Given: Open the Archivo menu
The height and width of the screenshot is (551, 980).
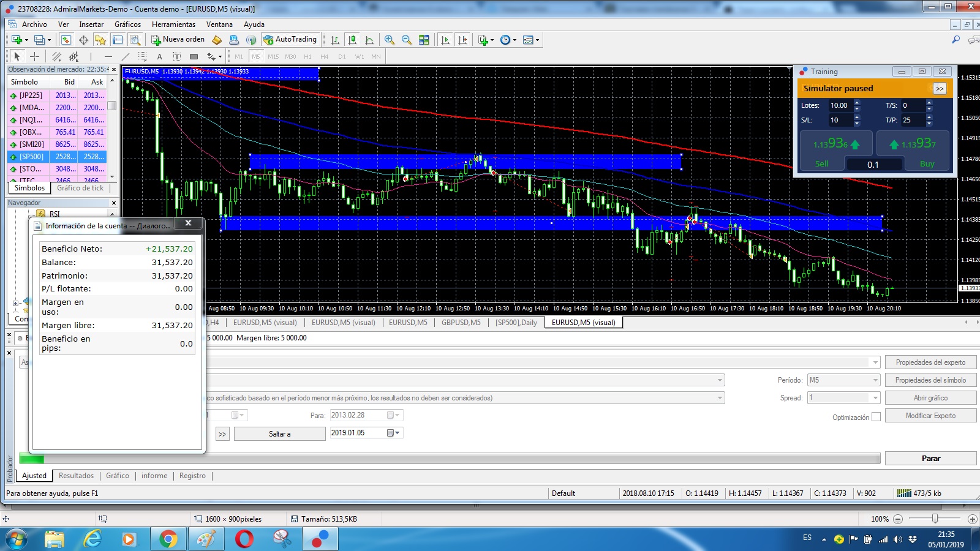Looking at the screenshot, I should (x=34, y=24).
